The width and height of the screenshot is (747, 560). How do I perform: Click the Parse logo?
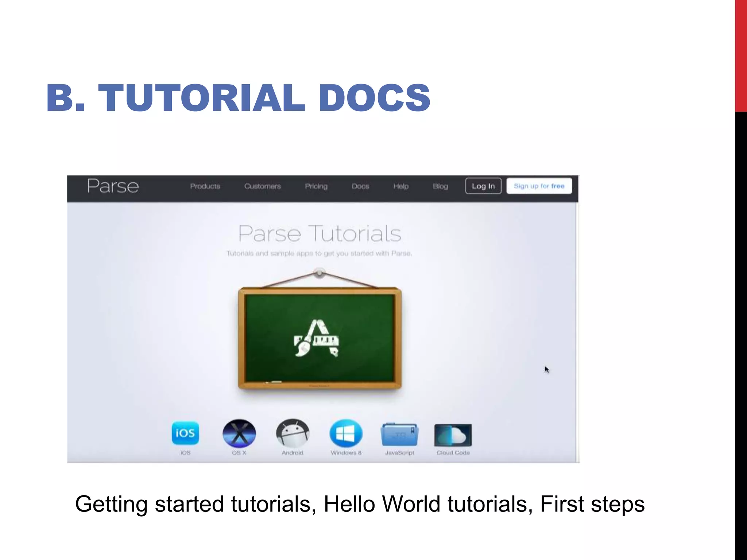click(x=113, y=186)
